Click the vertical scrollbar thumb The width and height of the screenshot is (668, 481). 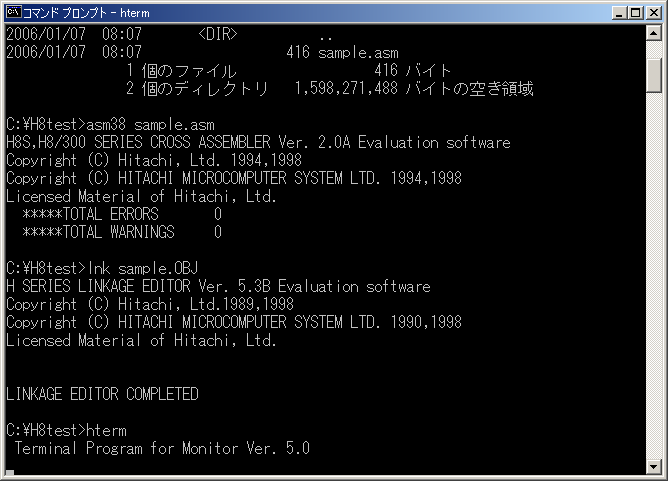click(x=654, y=75)
